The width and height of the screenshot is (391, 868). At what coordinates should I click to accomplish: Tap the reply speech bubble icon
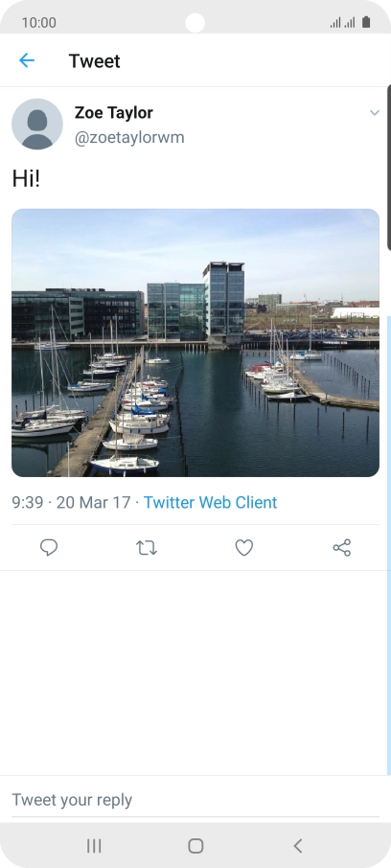49,548
